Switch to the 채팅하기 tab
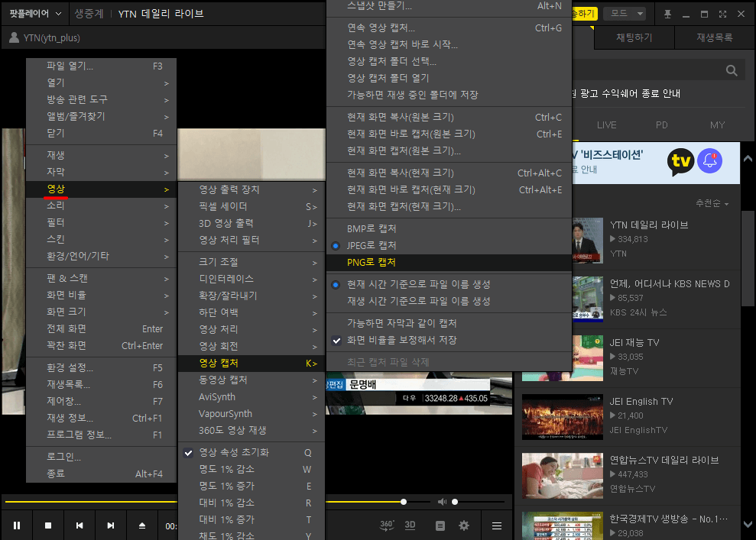Viewport: 756px width, 540px height. click(x=634, y=37)
